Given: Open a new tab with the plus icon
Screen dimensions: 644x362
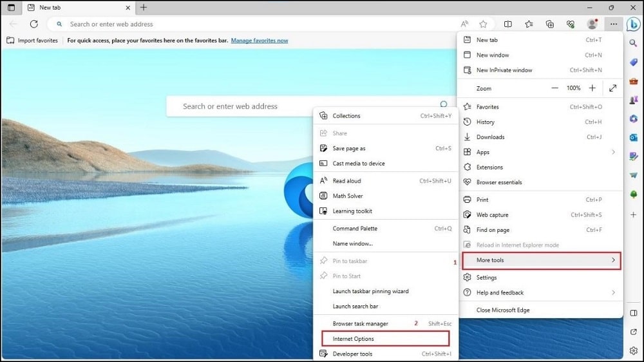Looking at the screenshot, I should pyautogui.click(x=144, y=7).
